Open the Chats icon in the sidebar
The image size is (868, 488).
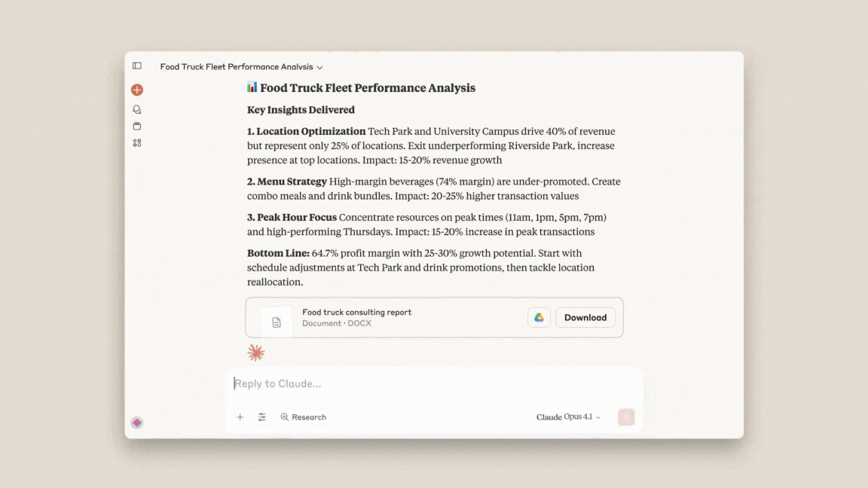tap(136, 108)
